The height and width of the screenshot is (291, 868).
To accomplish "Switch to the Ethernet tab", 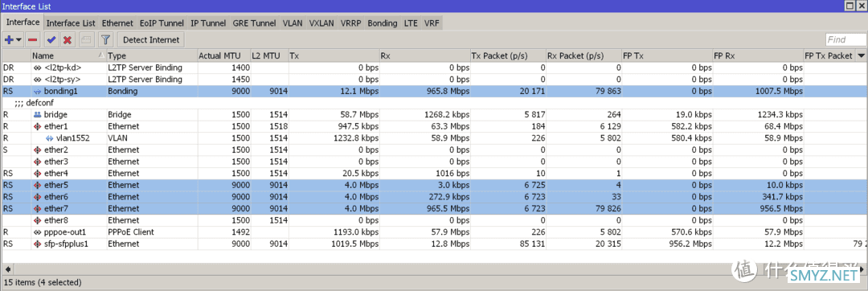I will click(117, 23).
